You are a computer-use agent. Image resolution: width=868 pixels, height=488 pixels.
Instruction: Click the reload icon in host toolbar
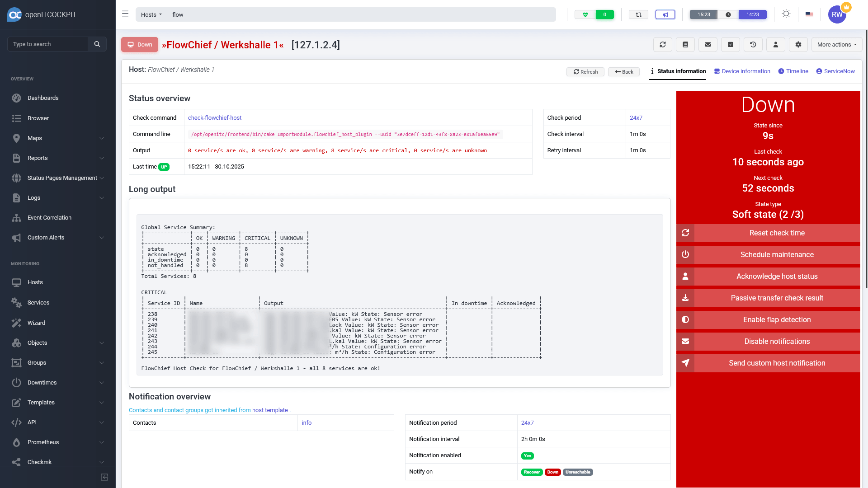662,45
